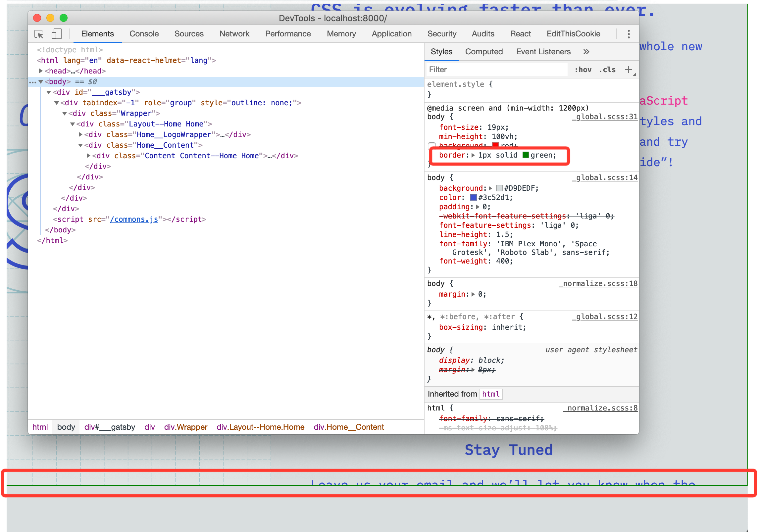Screen dimensions: 758x532
Task: Open the Console tab
Action: click(144, 34)
